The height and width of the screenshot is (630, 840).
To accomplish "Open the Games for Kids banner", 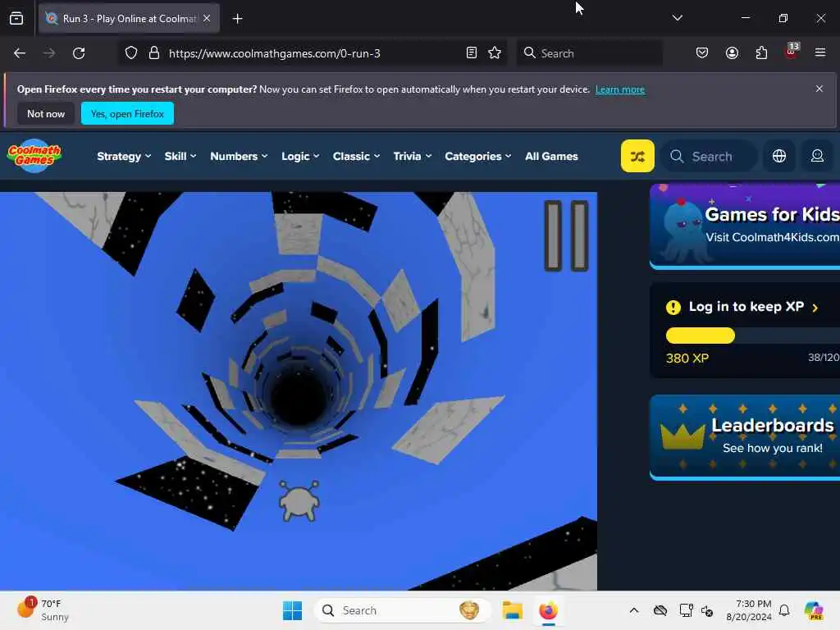I will pyautogui.click(x=745, y=226).
